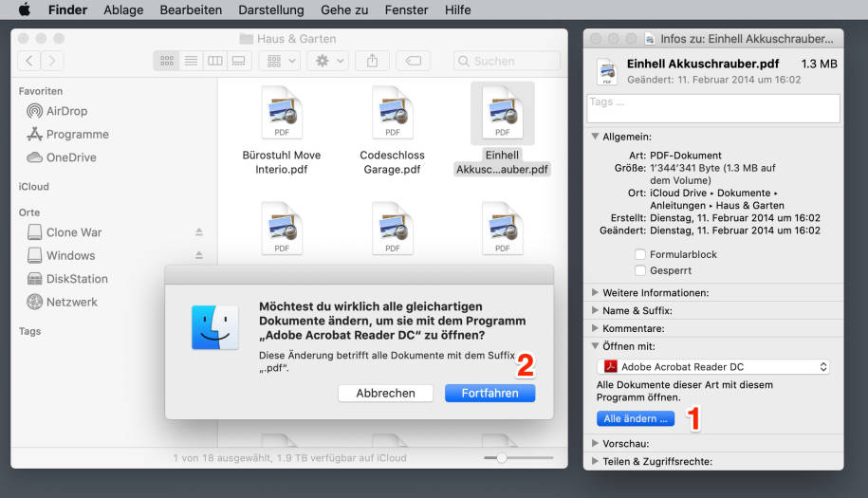Click the Suchen search field
The image size is (868, 498).
tap(507, 61)
